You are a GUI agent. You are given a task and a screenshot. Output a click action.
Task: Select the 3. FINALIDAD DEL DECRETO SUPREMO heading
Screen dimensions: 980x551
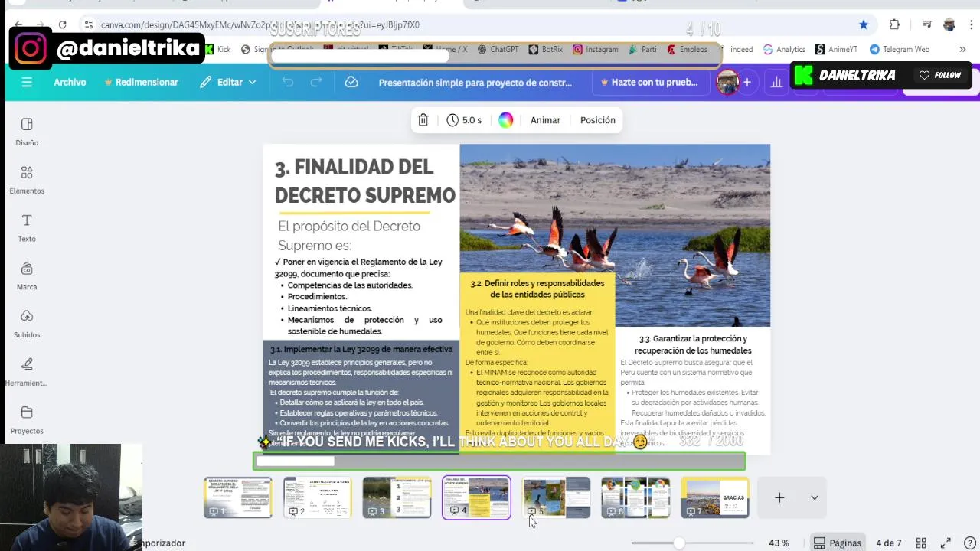click(x=364, y=181)
